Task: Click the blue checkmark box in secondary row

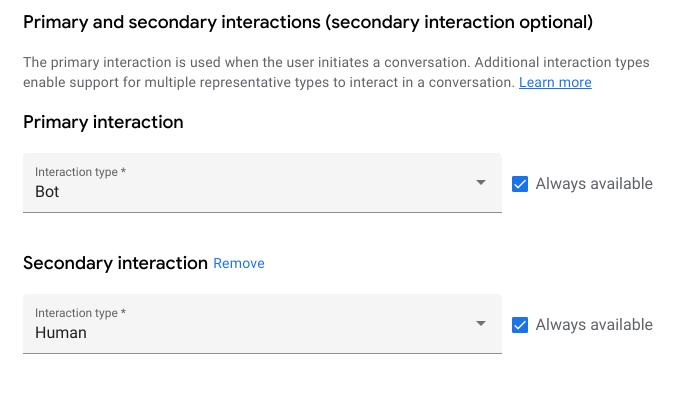Action: [520, 324]
